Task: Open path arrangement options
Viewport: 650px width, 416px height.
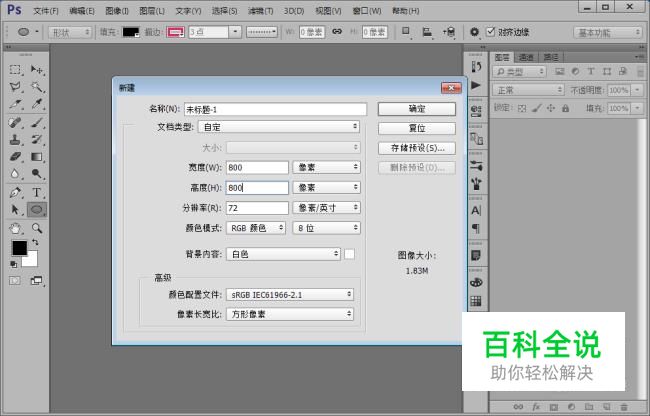Action: [449, 31]
